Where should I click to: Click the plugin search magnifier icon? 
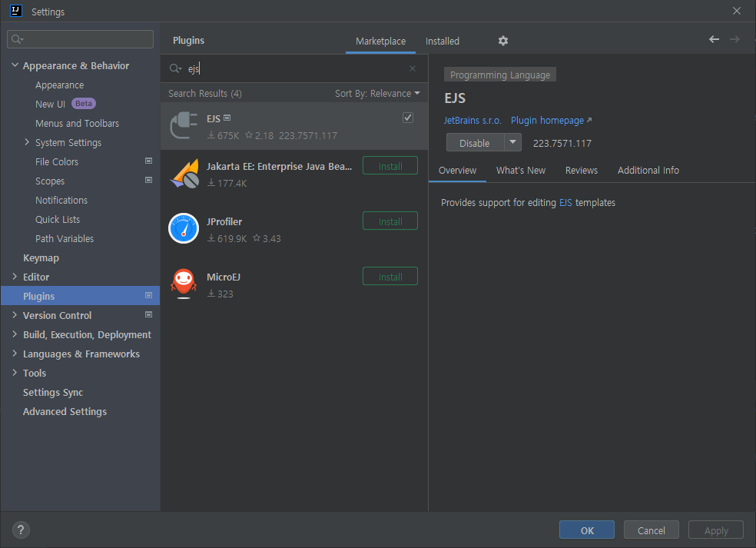point(175,68)
